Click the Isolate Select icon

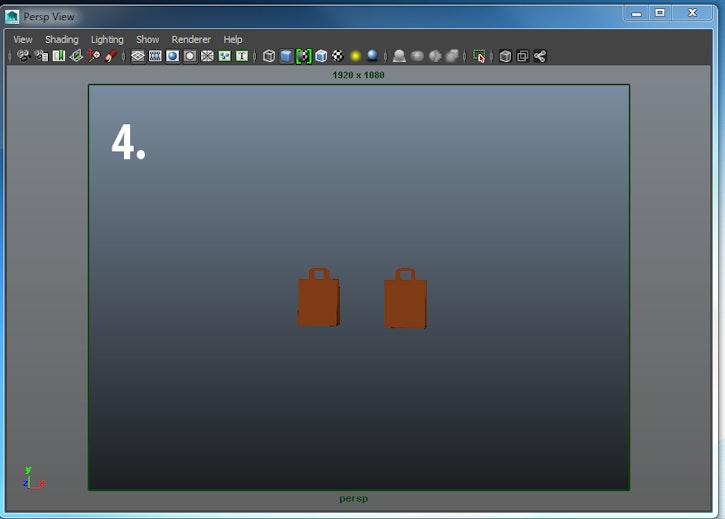coord(479,56)
